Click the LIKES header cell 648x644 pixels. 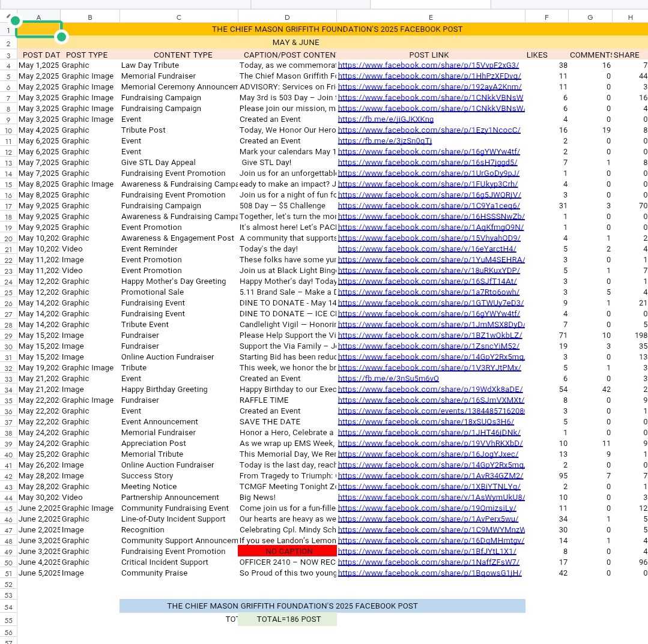click(x=547, y=55)
